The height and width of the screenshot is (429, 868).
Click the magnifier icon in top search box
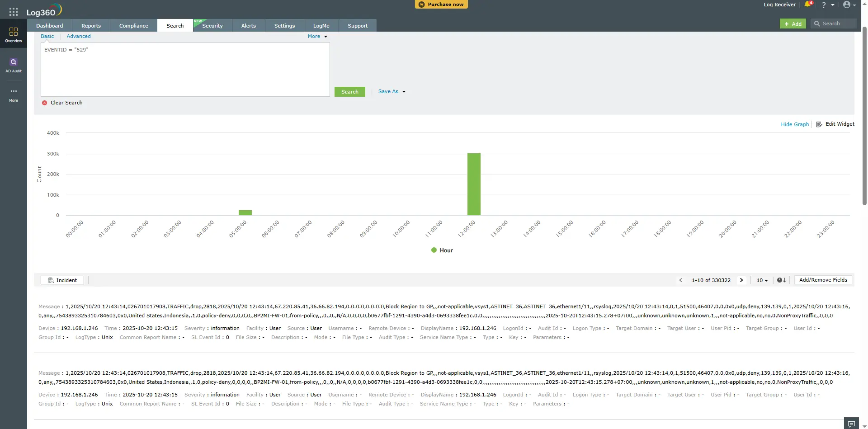pyautogui.click(x=817, y=24)
